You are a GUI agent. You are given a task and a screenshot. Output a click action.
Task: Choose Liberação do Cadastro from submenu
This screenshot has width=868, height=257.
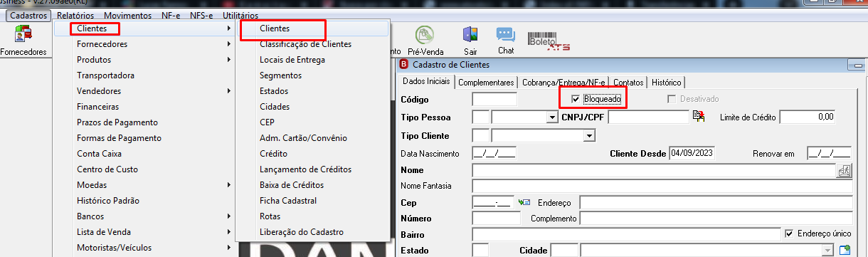pos(302,232)
